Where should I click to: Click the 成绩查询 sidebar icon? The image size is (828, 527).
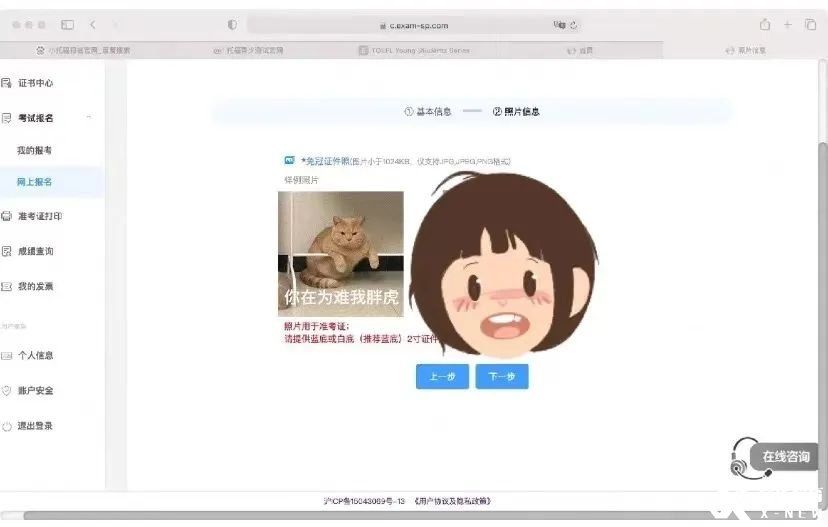6,251
